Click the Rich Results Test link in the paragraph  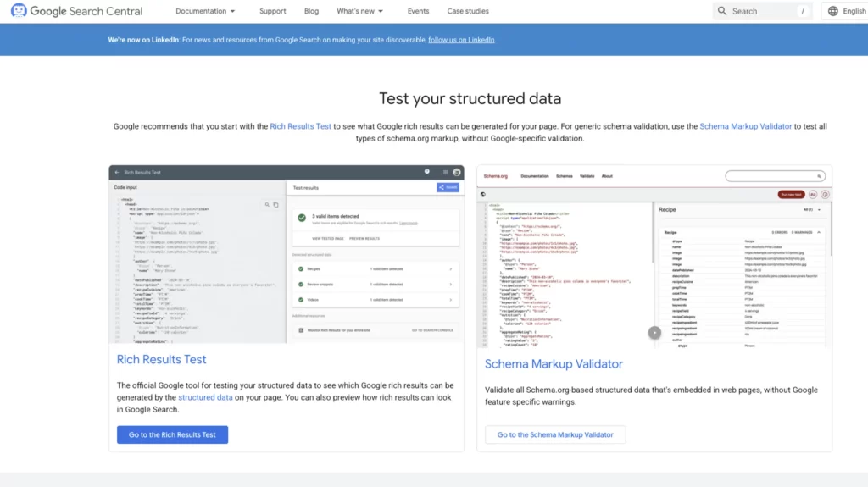(301, 126)
